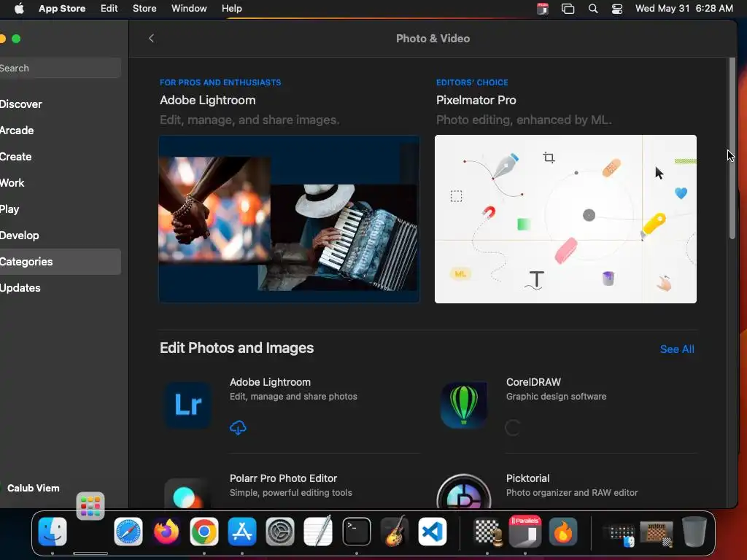
Task: Open the Edit menu
Action: point(109,9)
